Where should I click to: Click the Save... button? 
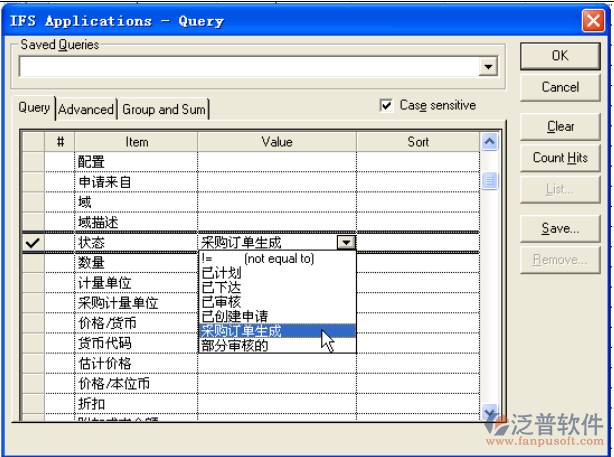560,228
